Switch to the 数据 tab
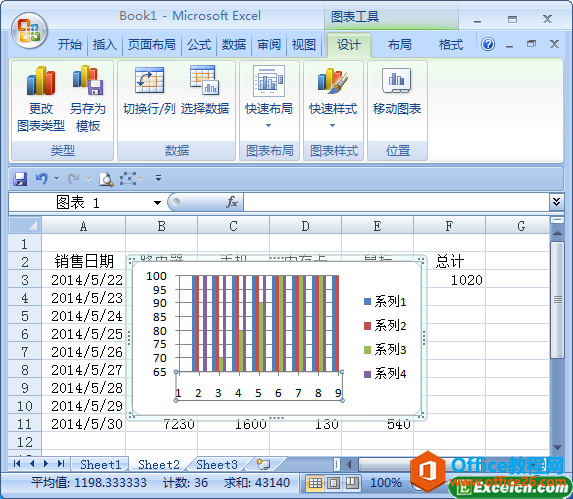573x499 pixels. pyautogui.click(x=234, y=45)
